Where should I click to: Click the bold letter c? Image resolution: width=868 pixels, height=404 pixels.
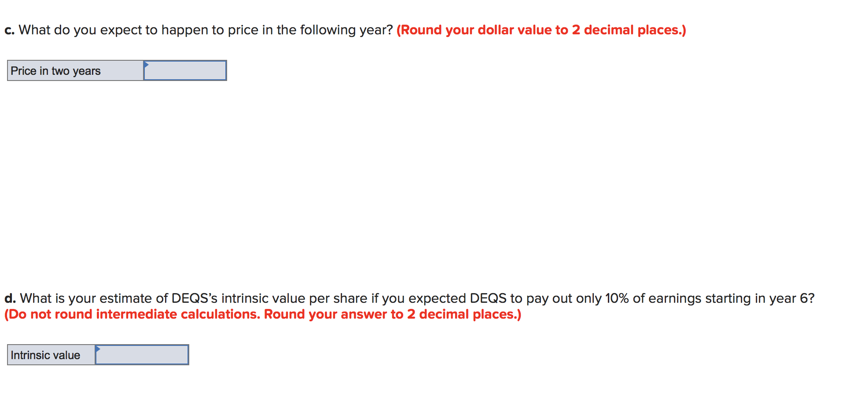coord(9,29)
